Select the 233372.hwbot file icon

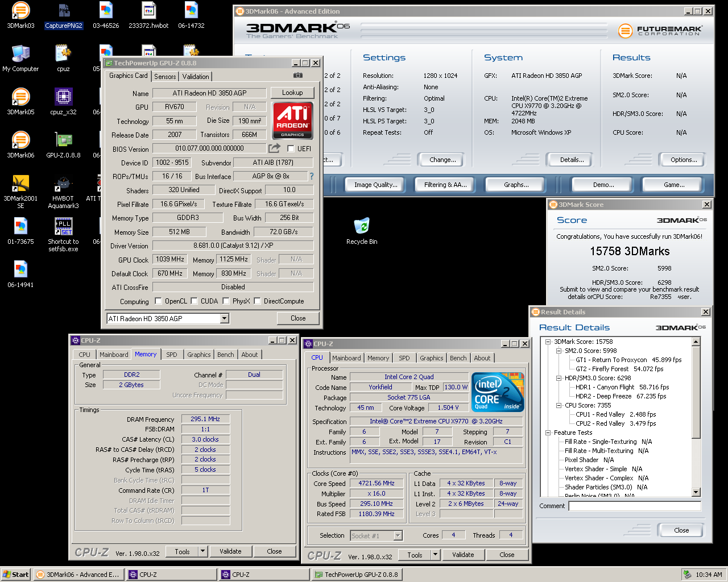148,15
